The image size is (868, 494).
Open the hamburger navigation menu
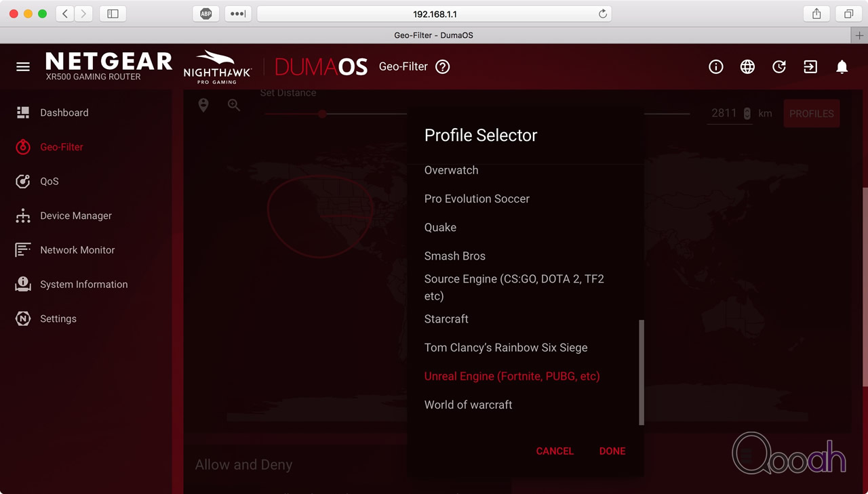23,66
